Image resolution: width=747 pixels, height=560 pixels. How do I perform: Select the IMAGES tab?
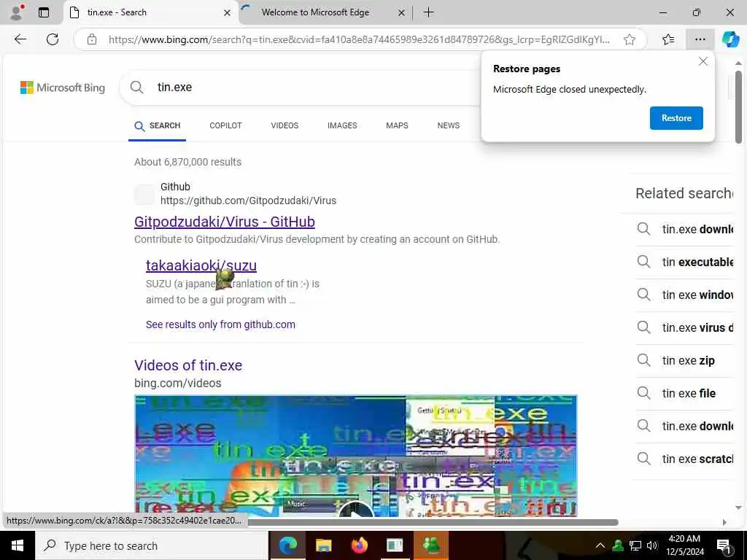pos(342,125)
